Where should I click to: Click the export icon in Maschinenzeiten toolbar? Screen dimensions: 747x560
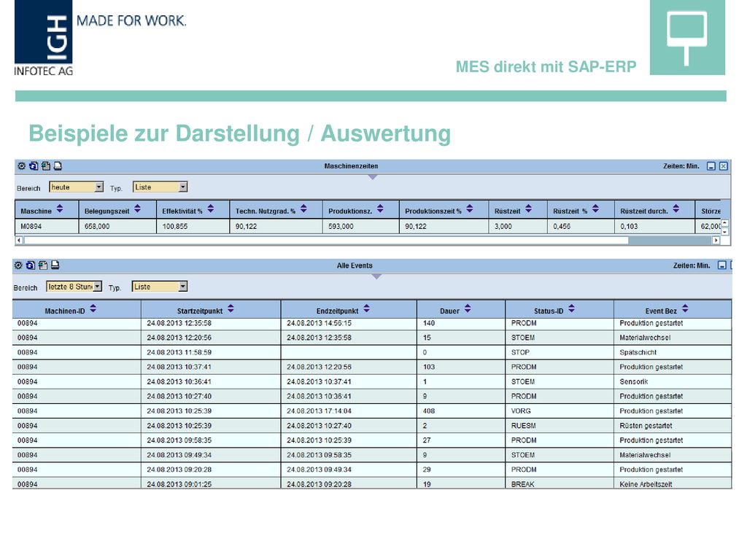click(x=46, y=166)
